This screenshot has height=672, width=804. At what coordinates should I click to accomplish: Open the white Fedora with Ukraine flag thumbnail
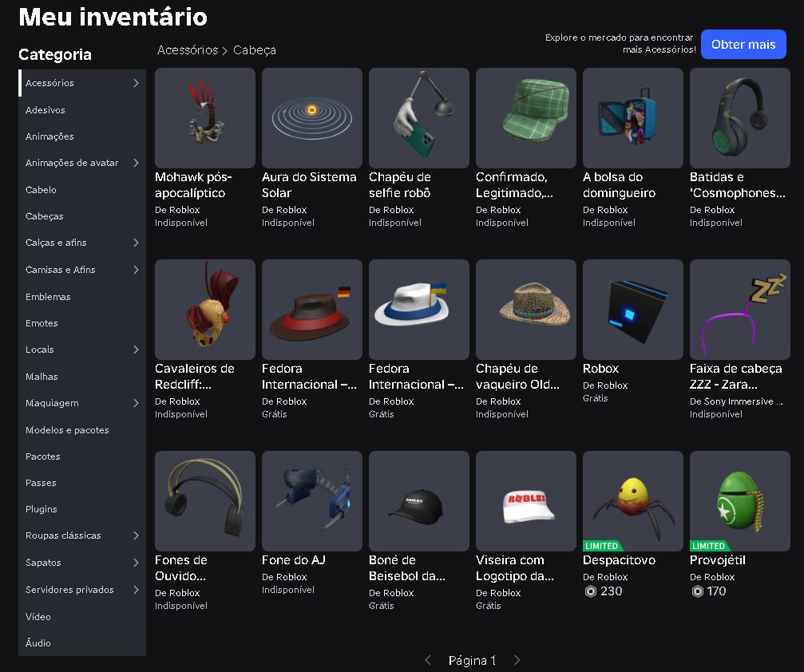pyautogui.click(x=419, y=310)
